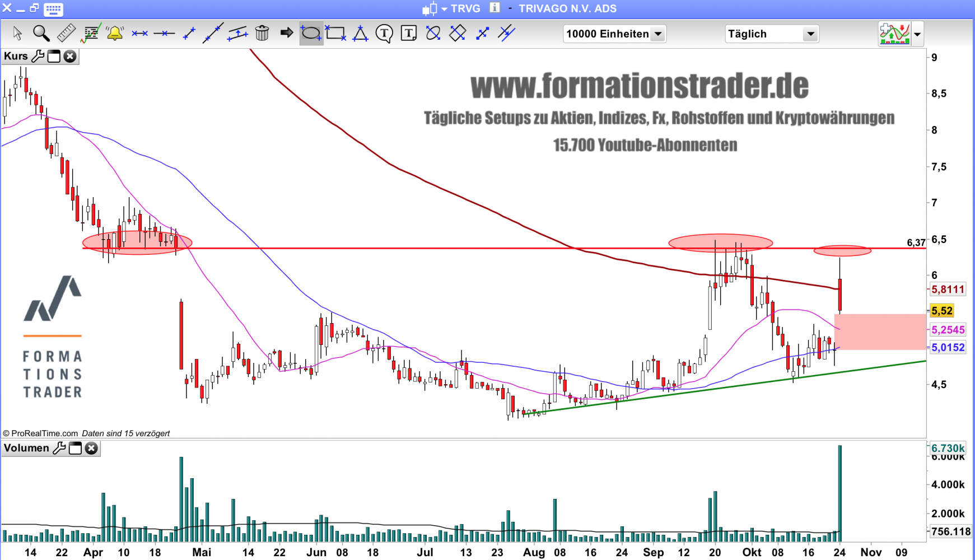
Task: Click the pink shaded price zone rectangle
Action: point(880,332)
